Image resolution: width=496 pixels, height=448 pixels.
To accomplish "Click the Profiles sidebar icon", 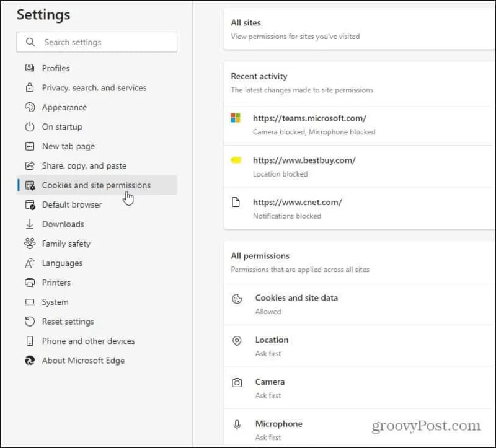I will 30,68.
